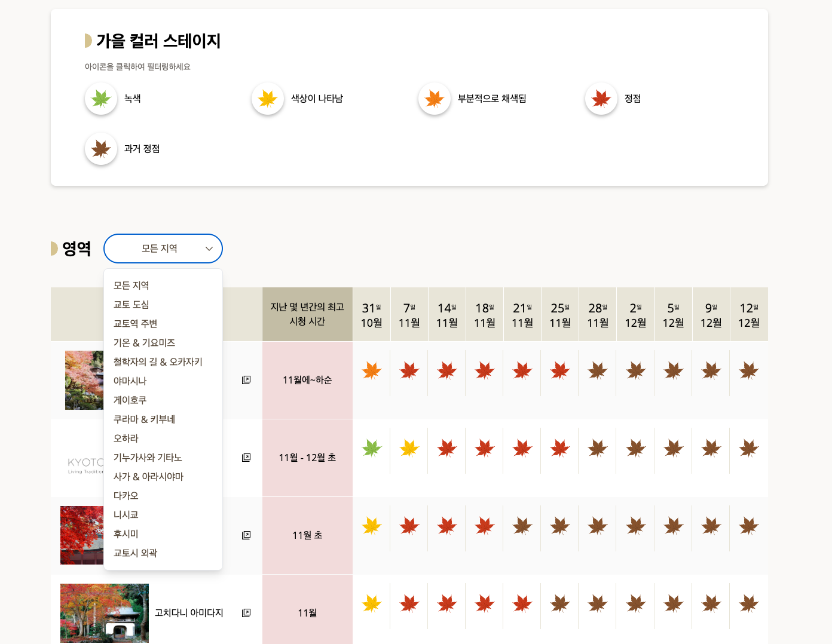Collapse the 모든 지역 area dropdown
The width and height of the screenshot is (832, 644).
click(163, 249)
